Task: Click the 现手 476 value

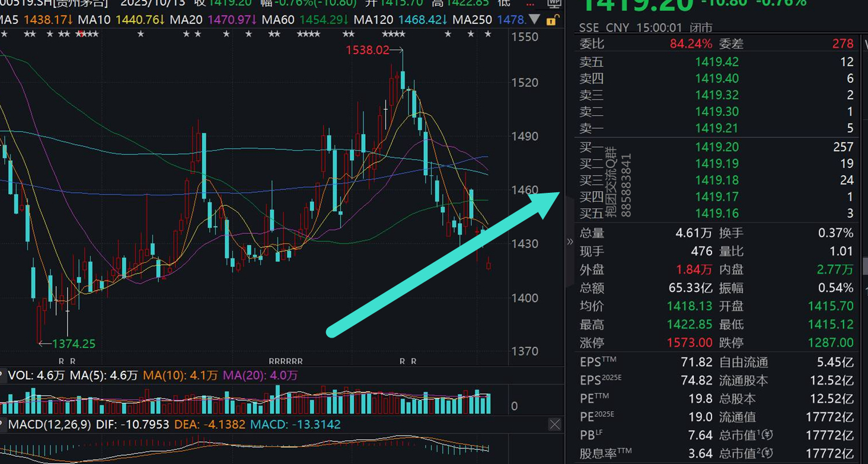Action: (x=701, y=251)
